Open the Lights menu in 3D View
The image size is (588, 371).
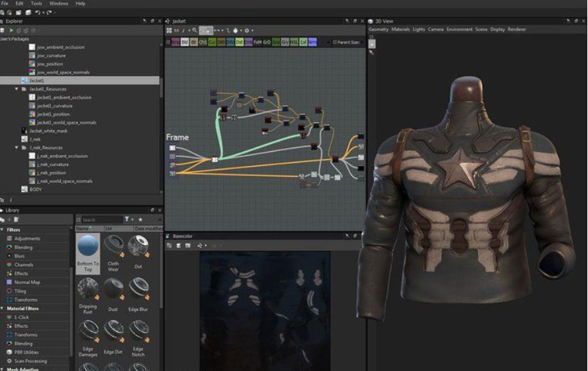419,29
